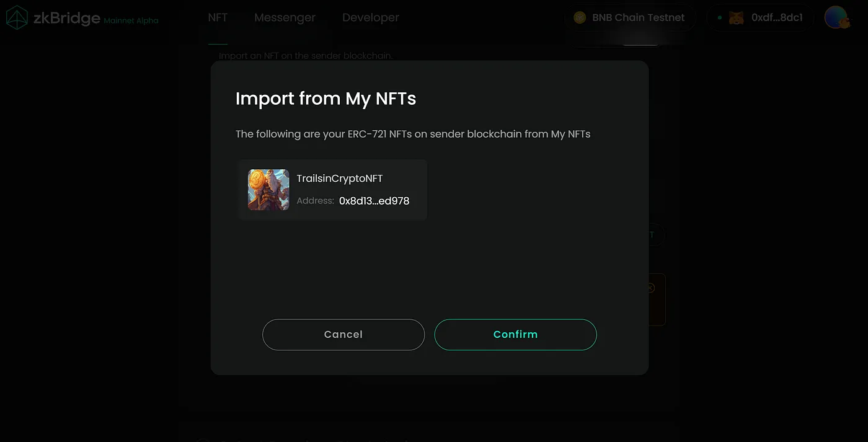The image size is (868, 442).
Task: Open the round profile avatar
Action: pyautogui.click(x=836, y=17)
